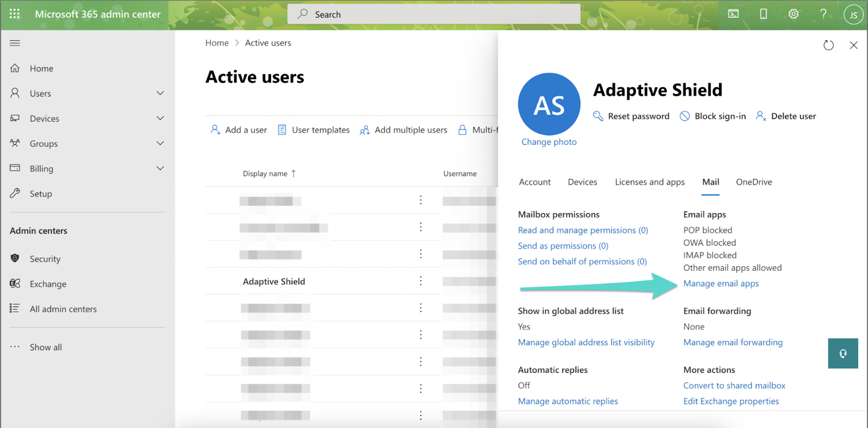
Task: Open the JS account avatar
Action: 853,15
